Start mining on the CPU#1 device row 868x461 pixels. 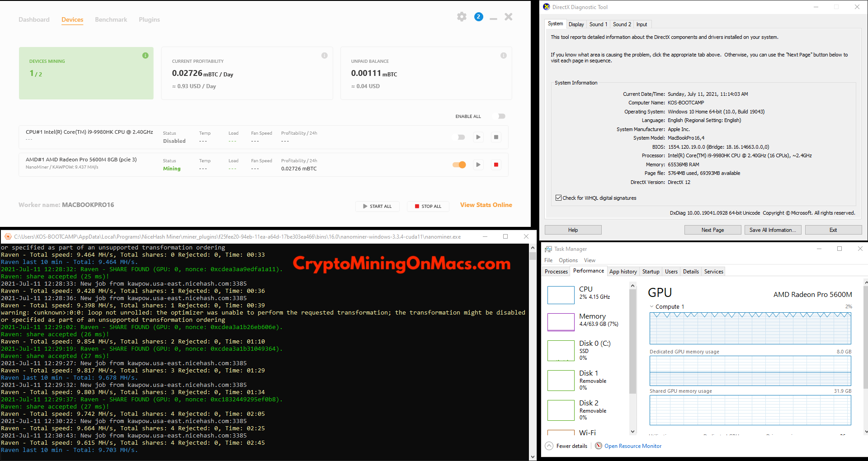[478, 137]
